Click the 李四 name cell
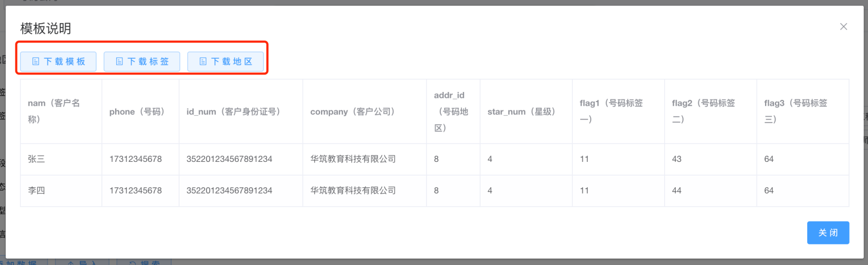The width and height of the screenshot is (868, 265). click(x=37, y=190)
